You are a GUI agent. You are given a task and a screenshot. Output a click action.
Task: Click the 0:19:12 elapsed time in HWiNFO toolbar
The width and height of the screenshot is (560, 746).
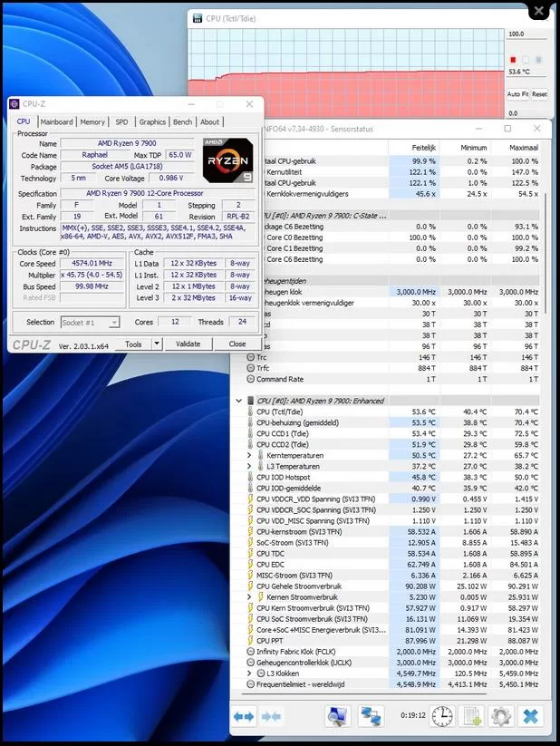pyautogui.click(x=413, y=715)
